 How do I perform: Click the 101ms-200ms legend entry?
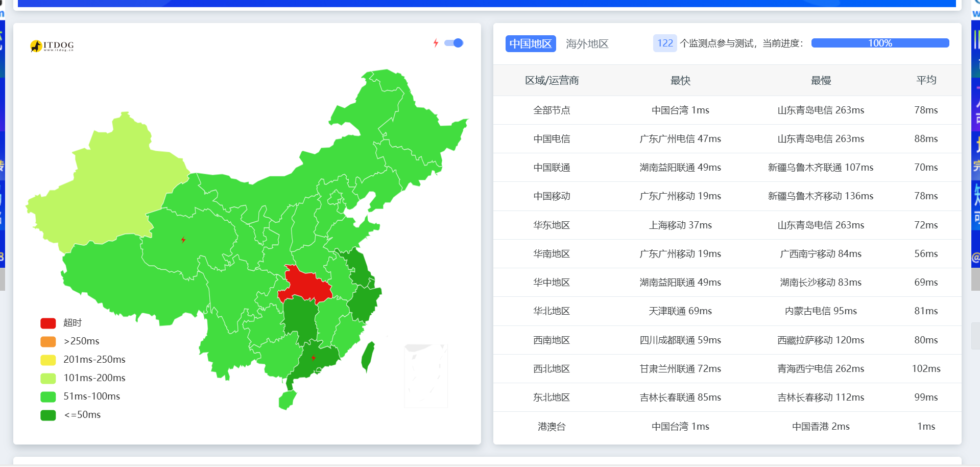pyautogui.click(x=94, y=378)
